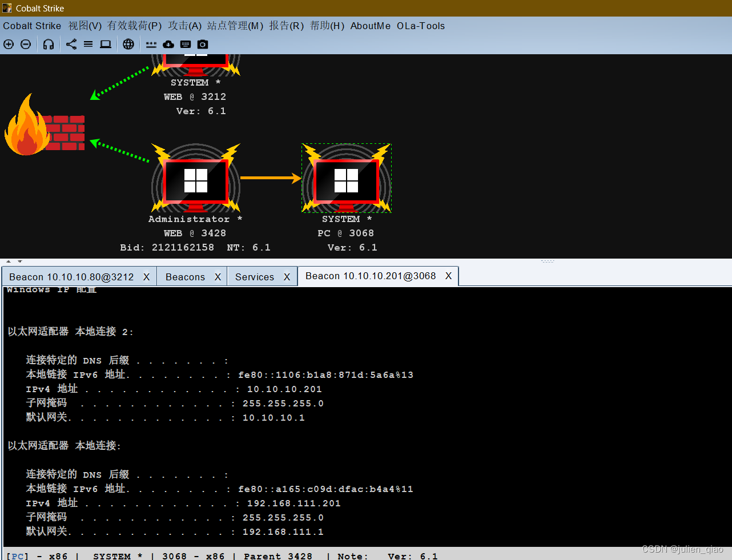Click the 以太网适配器 本地连接 2: heading
This screenshot has height=560, width=732.
pyautogui.click(x=70, y=332)
